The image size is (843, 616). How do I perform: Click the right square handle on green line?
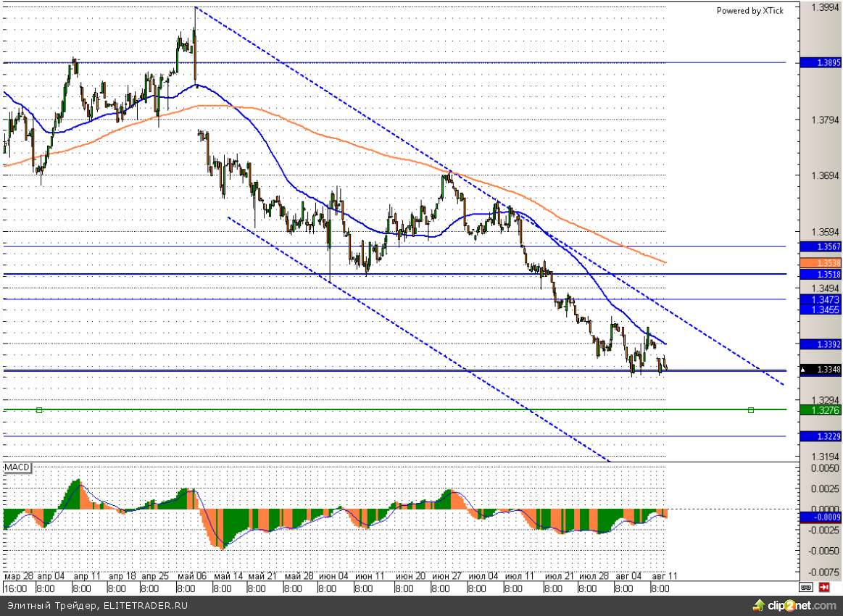pos(751,410)
